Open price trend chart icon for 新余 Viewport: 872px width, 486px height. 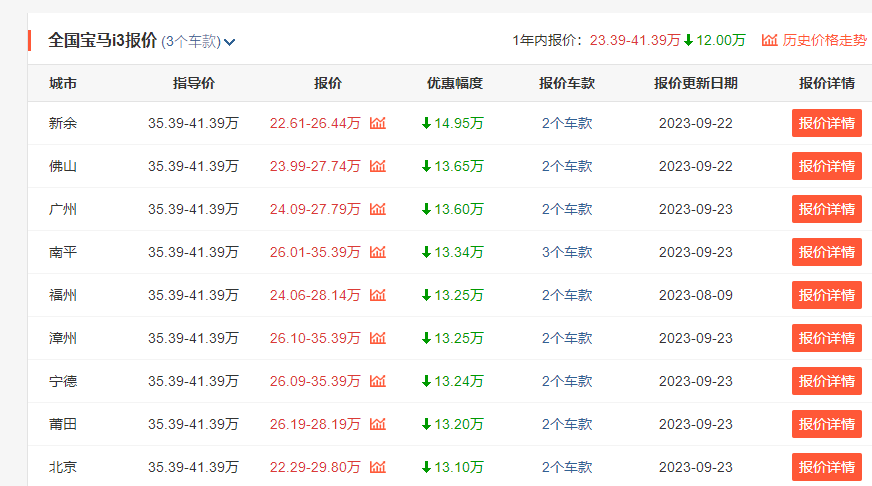378,123
